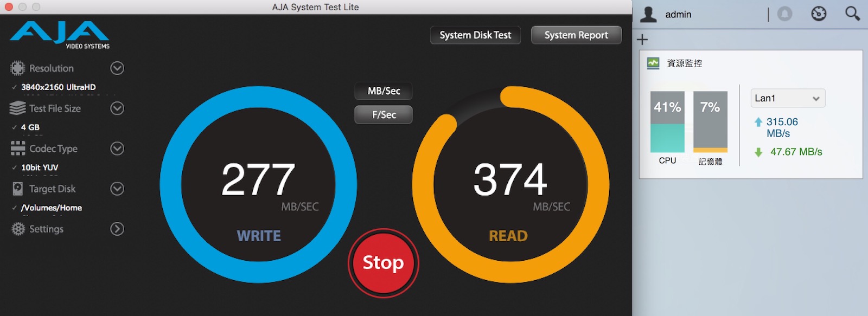Click the magnifier search icon
This screenshot has width=868, height=316.
click(852, 14)
